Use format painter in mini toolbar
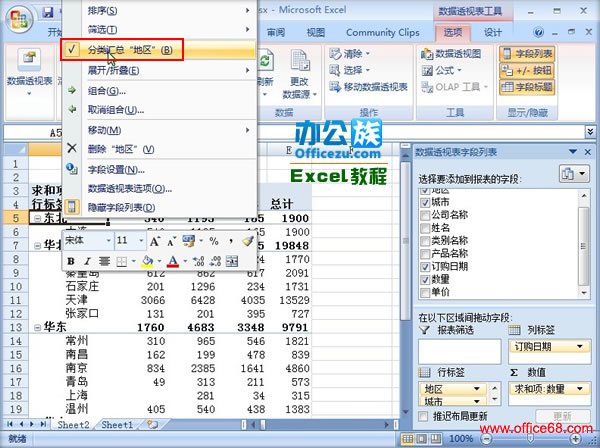 (248, 241)
